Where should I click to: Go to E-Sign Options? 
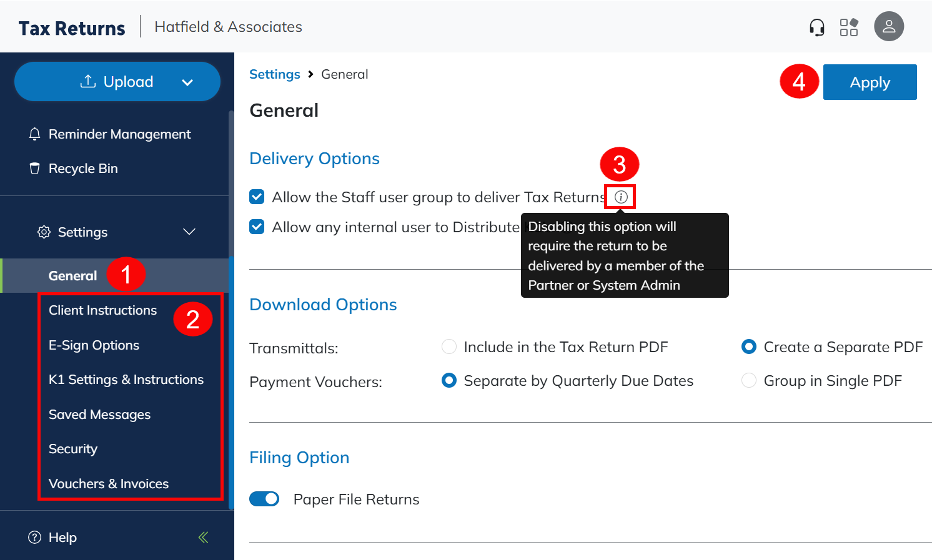94,345
